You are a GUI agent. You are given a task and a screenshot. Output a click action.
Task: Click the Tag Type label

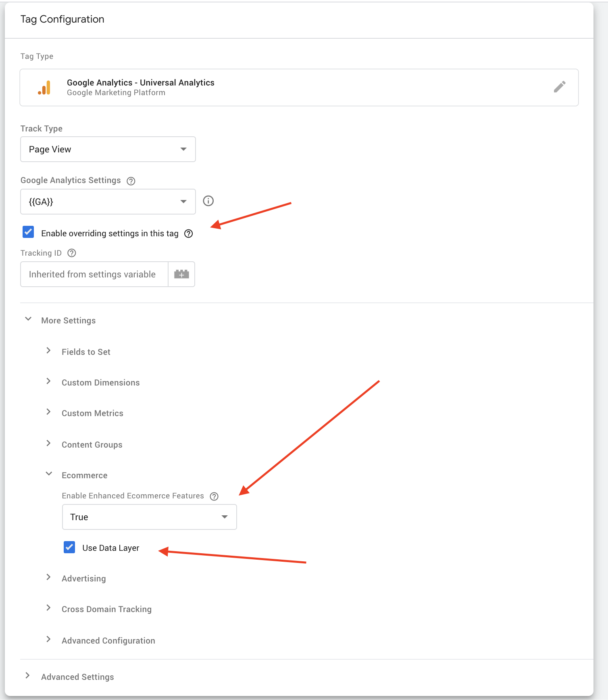click(37, 56)
